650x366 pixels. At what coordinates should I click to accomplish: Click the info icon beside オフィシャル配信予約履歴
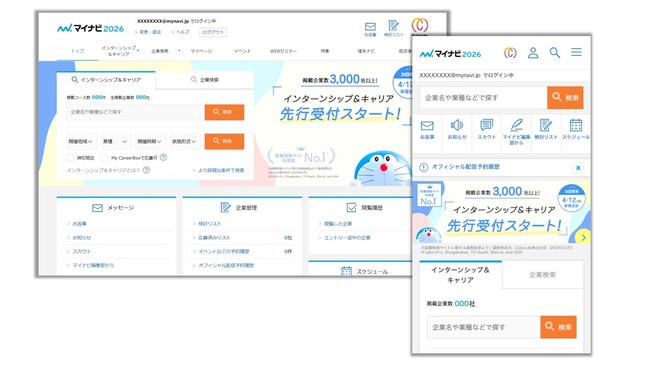coord(423,167)
